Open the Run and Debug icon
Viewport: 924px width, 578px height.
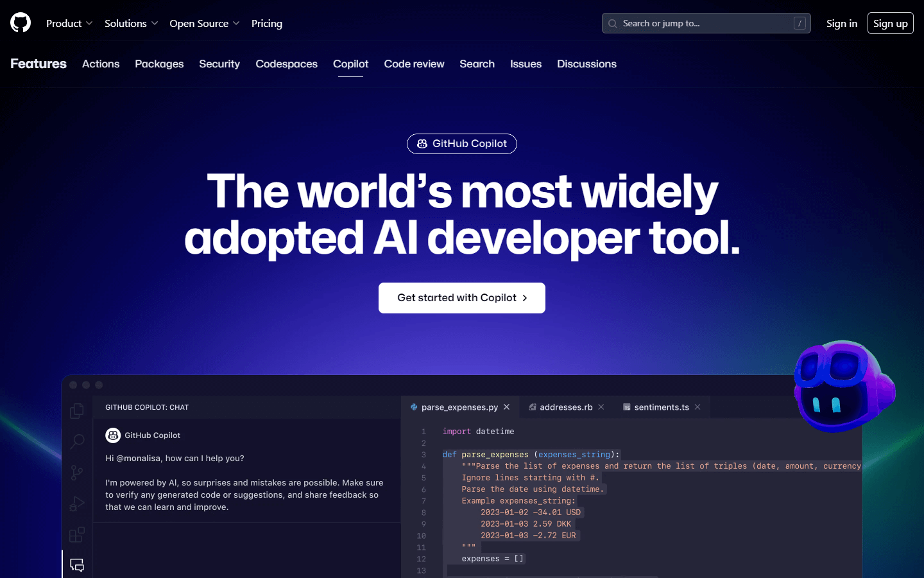77,504
